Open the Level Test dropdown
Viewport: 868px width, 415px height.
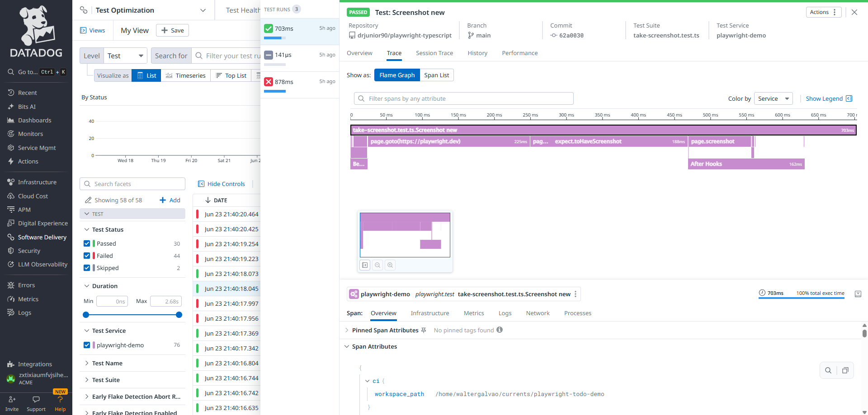[125, 56]
